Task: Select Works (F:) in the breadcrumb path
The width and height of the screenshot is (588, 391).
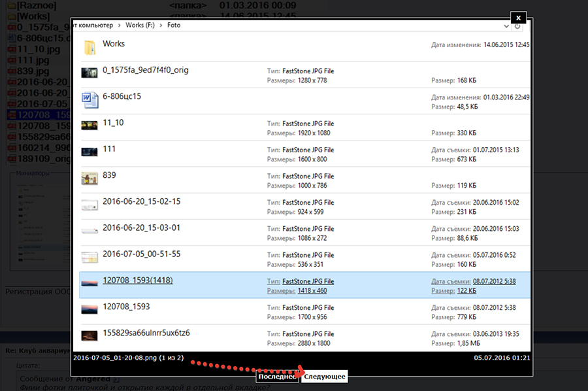Action: (142, 25)
